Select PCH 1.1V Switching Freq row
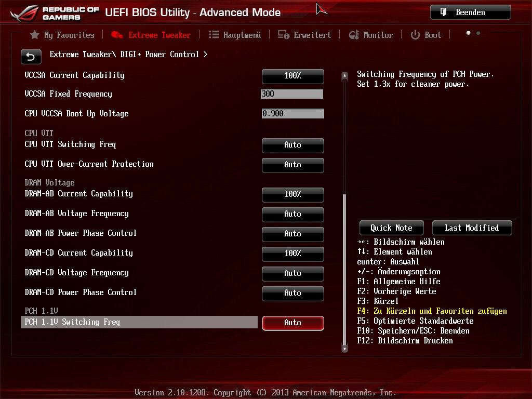This screenshot has height=399, width=532. (x=139, y=322)
